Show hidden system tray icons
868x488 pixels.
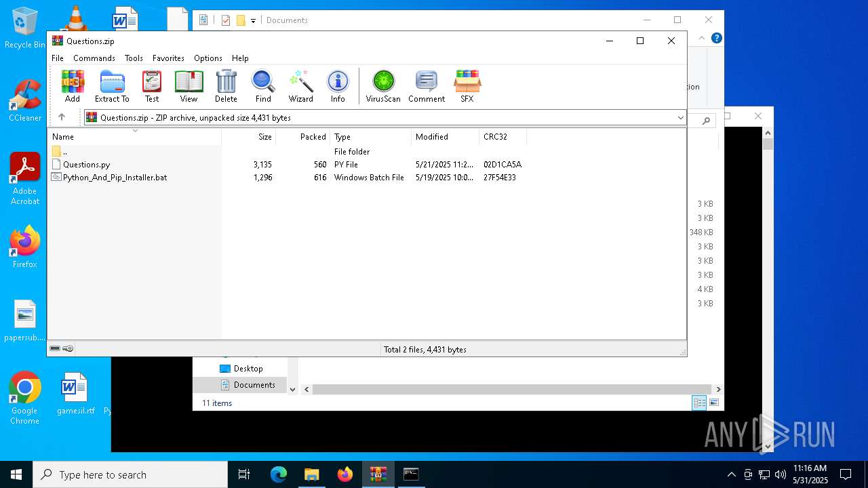click(731, 474)
